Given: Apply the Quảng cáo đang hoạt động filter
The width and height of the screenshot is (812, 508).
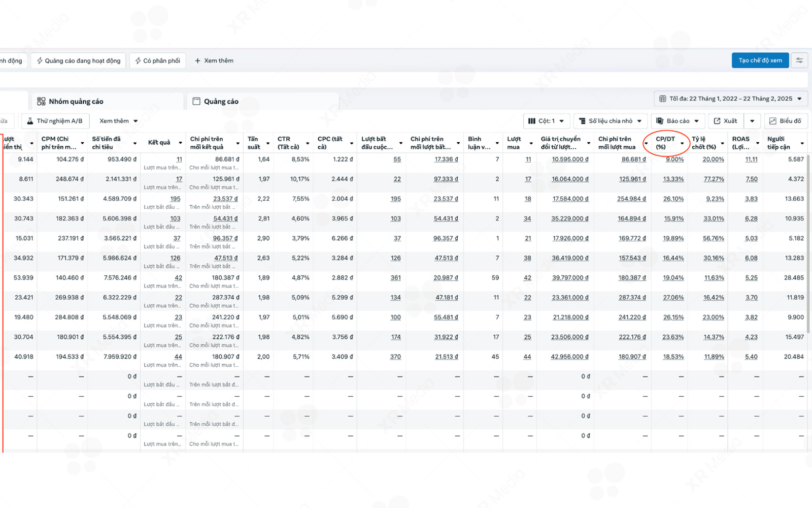Looking at the screenshot, I should coord(79,61).
